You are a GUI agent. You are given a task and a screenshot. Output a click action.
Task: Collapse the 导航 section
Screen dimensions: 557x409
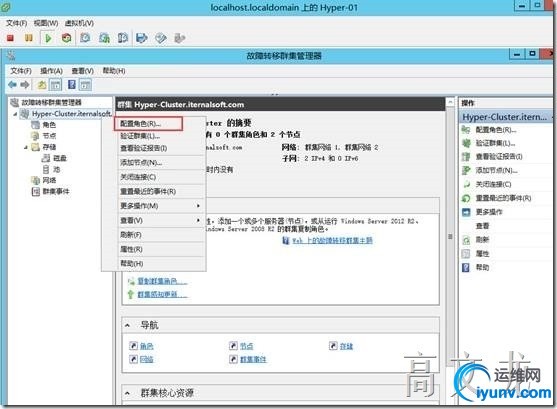pos(127,325)
